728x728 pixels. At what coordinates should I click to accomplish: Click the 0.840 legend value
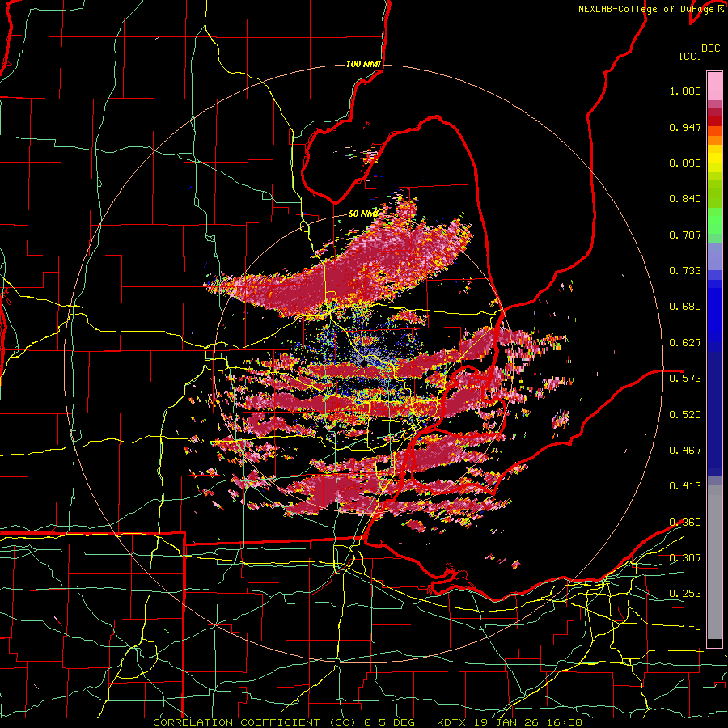(685, 199)
